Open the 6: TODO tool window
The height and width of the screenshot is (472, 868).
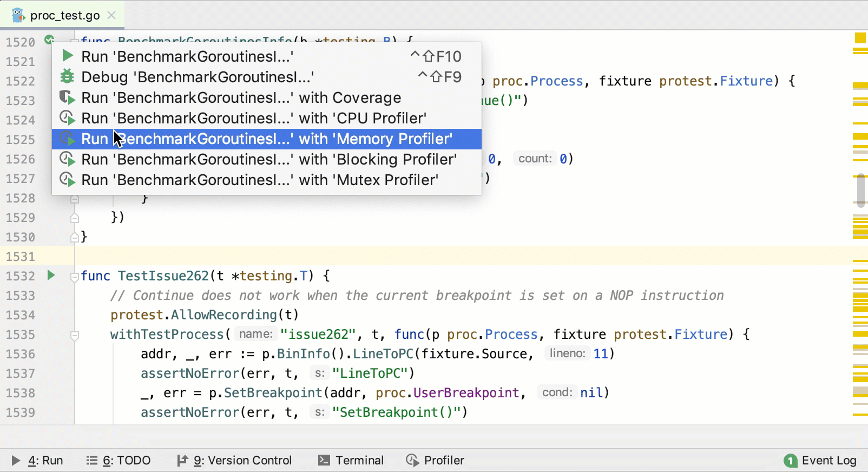(119, 460)
